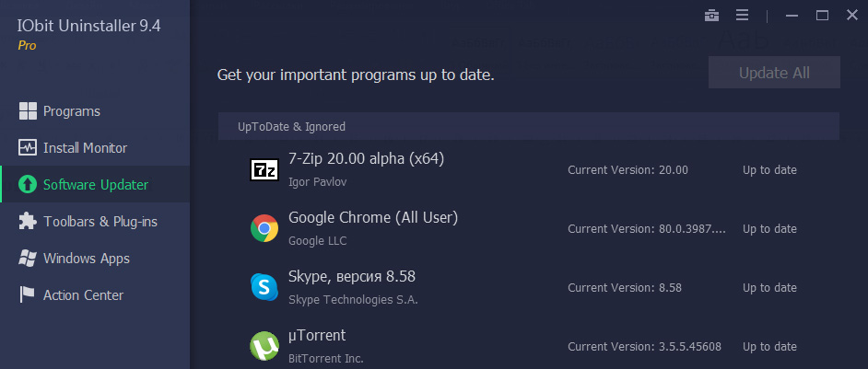Click the Programs grid icon
Viewport: 868px width, 369px height.
pyautogui.click(x=28, y=111)
